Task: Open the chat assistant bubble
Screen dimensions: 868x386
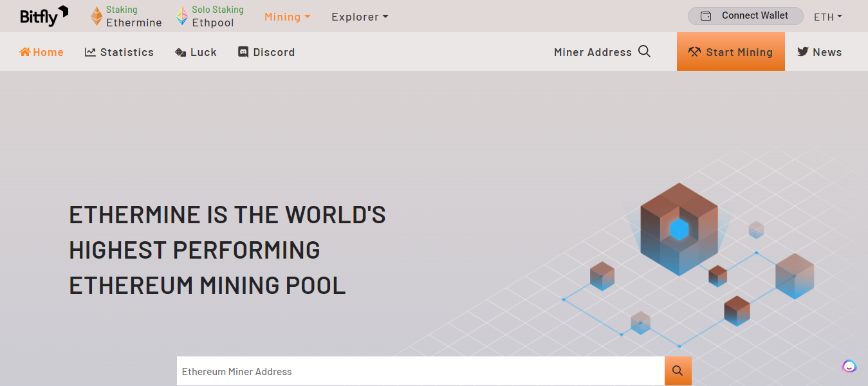Action: point(849,366)
